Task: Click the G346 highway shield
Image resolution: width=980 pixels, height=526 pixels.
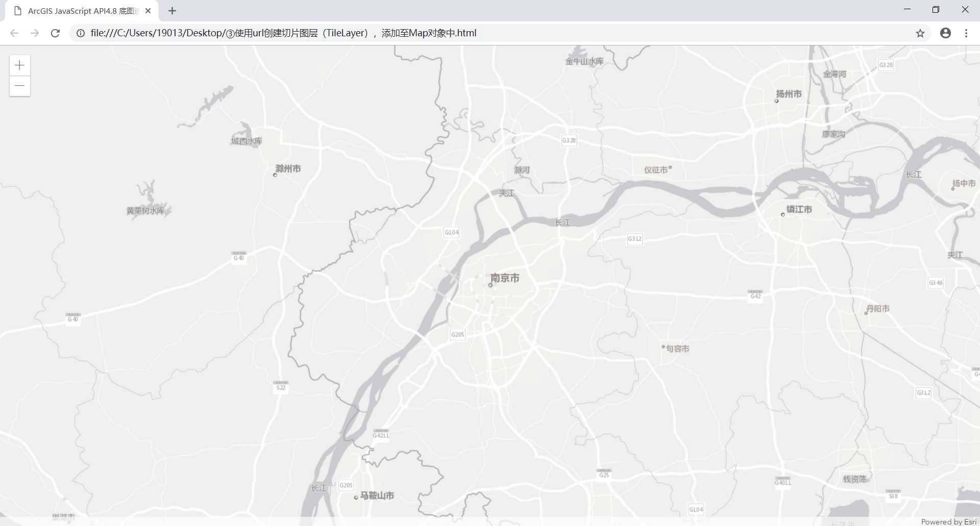Action: point(936,283)
